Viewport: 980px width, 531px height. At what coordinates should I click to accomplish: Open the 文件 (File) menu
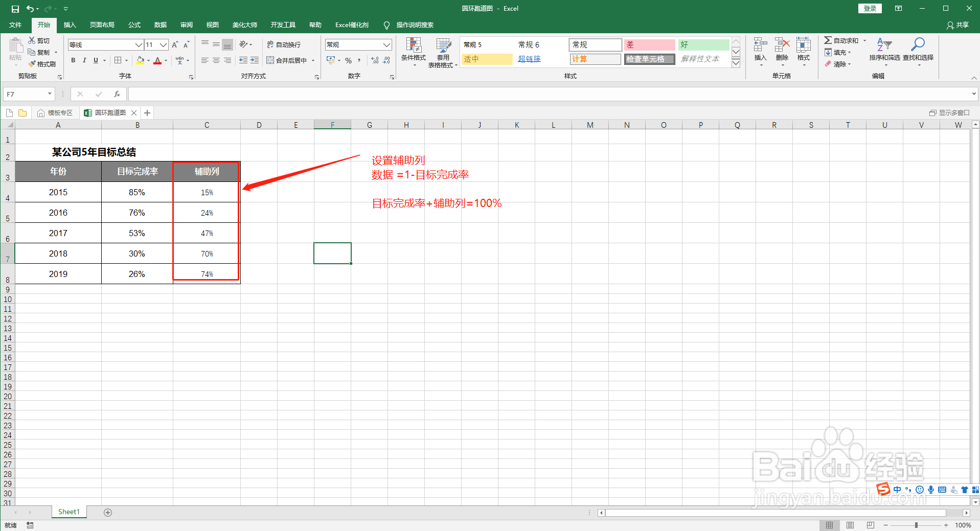(x=16, y=25)
